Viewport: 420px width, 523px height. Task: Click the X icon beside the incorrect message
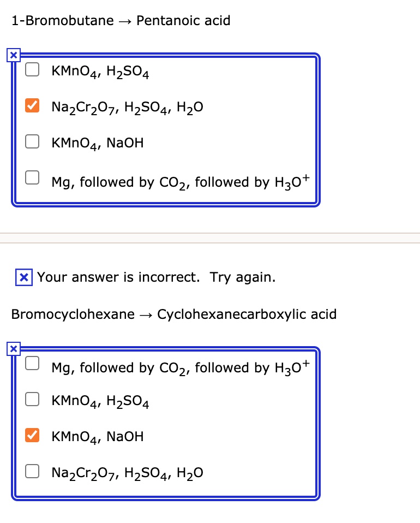click(x=23, y=277)
